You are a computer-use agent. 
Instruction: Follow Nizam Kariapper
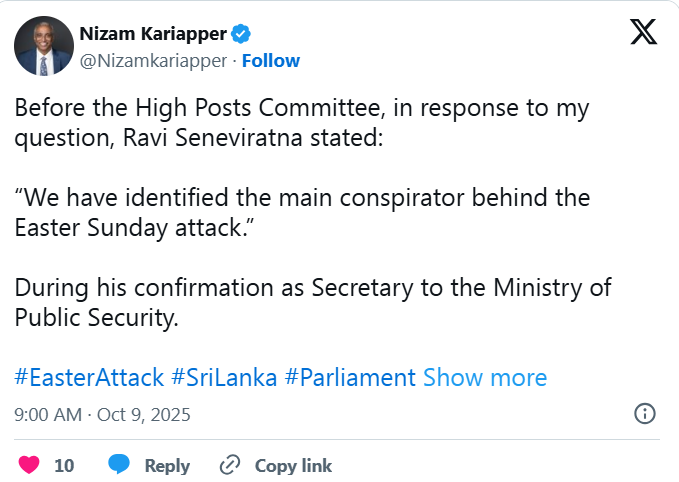coord(271,61)
